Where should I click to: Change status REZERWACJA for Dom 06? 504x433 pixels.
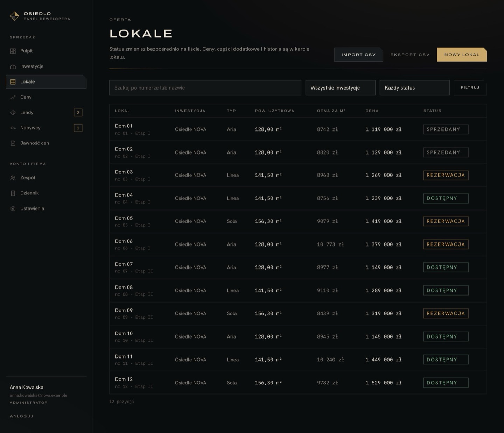[446, 244]
